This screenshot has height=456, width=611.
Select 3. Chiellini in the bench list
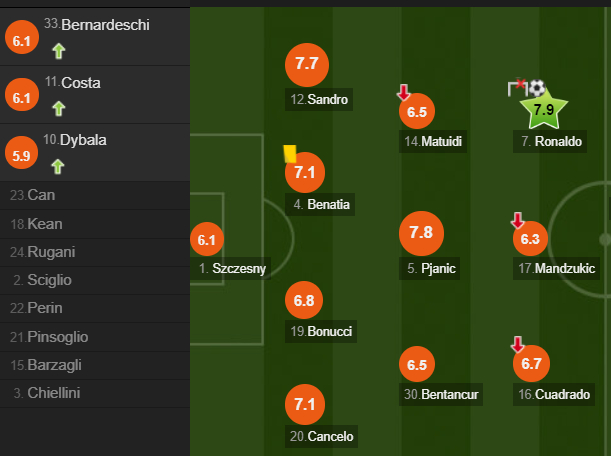click(x=95, y=393)
